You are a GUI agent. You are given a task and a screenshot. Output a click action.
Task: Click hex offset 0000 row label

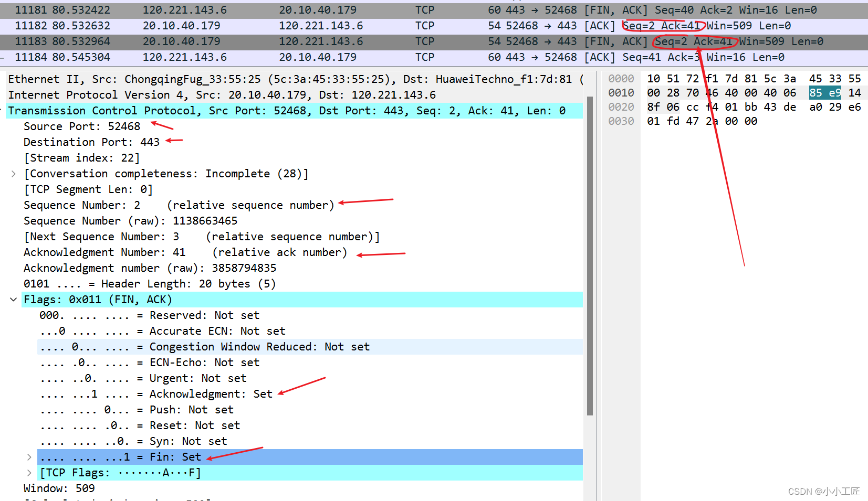pos(621,79)
